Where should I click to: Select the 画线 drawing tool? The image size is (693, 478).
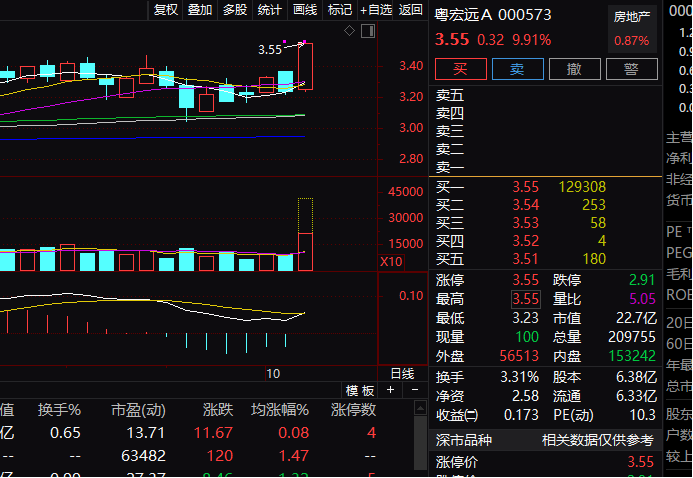click(x=305, y=10)
